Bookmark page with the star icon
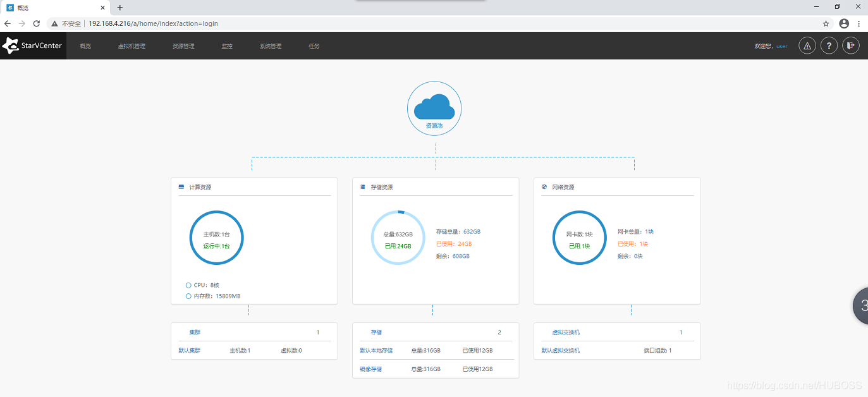Image resolution: width=868 pixels, height=397 pixels. (x=826, y=23)
